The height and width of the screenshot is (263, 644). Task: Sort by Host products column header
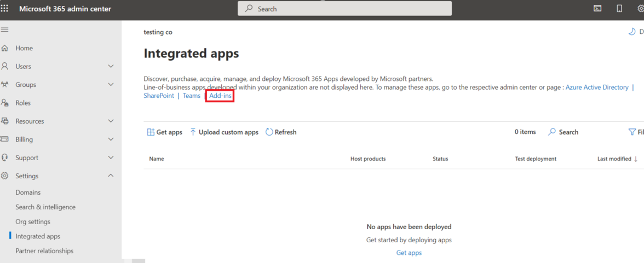click(368, 159)
